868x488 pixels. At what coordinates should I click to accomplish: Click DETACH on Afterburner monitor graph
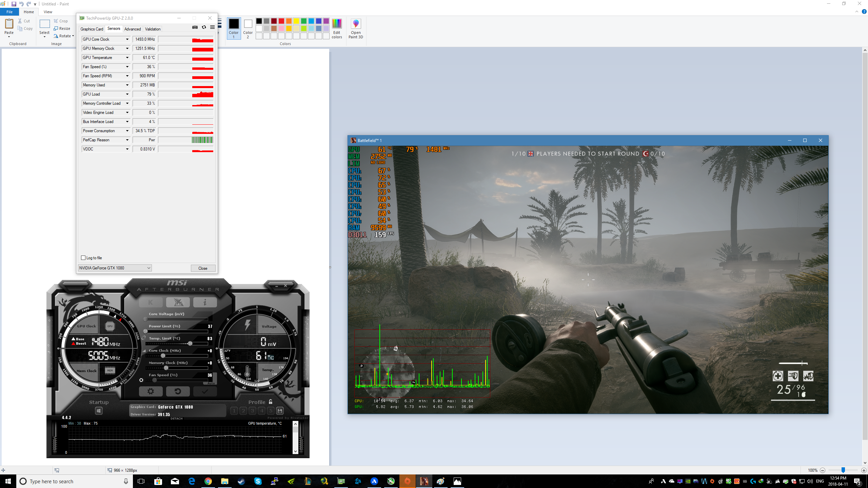click(x=177, y=419)
